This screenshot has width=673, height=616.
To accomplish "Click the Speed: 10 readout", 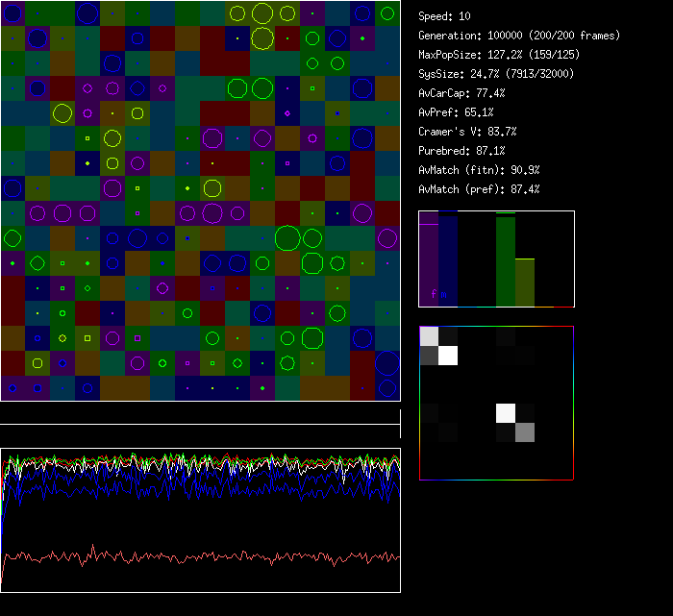I will 444,16.
